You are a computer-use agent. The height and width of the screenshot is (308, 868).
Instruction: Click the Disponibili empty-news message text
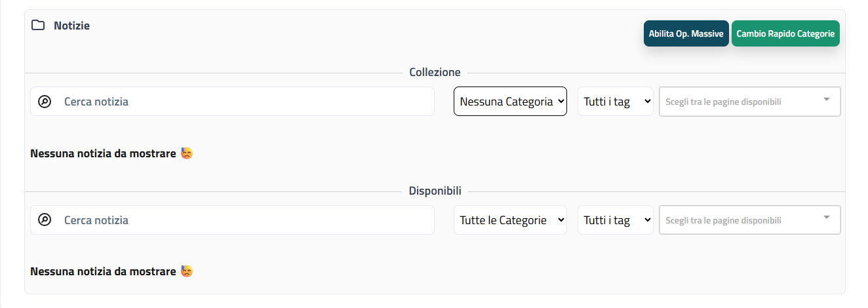[x=103, y=271]
